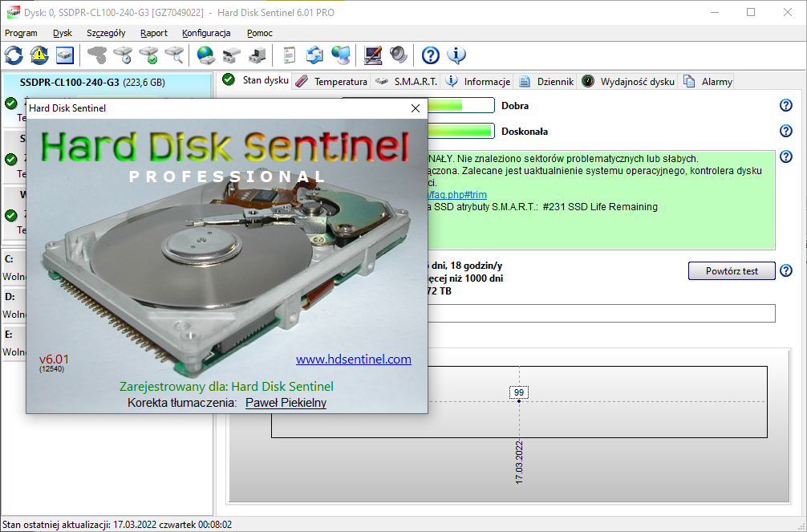This screenshot has width=807, height=532.
Task: Click the globe with monitor toolbar icon
Action: (341, 55)
